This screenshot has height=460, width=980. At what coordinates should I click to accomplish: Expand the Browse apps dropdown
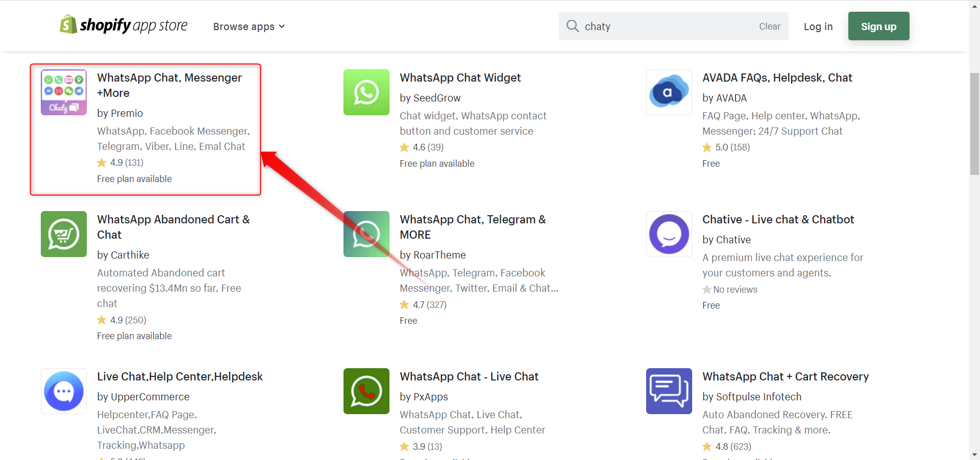coord(249,27)
